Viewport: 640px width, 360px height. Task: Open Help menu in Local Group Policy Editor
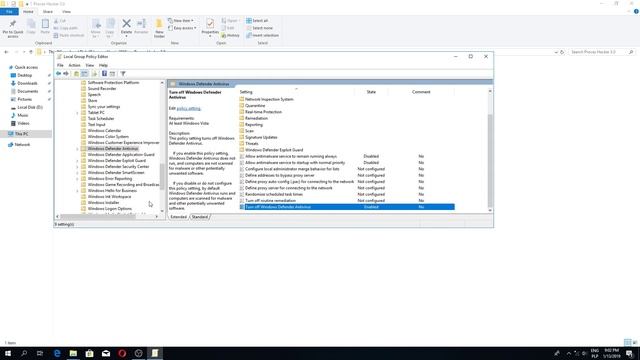tap(103, 65)
